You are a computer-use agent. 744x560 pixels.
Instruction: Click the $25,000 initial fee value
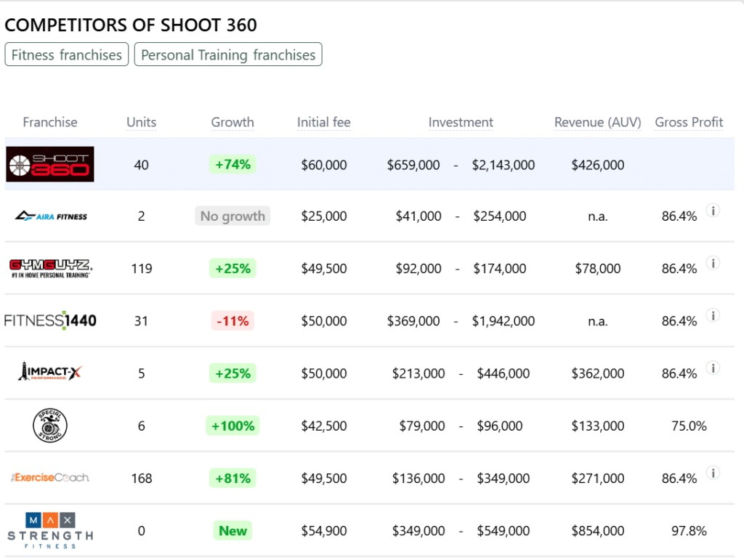[324, 216]
